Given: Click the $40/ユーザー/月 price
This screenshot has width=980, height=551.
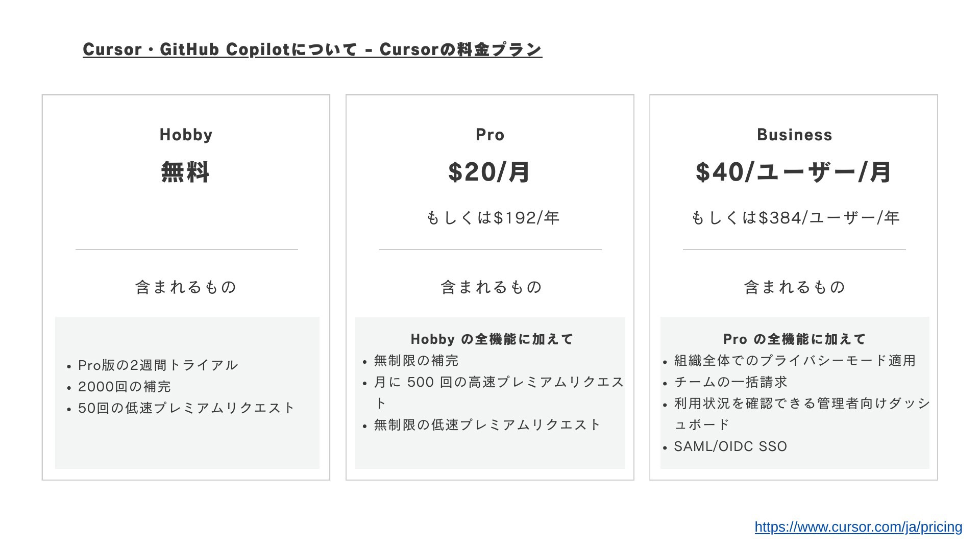Looking at the screenshot, I should 794,172.
